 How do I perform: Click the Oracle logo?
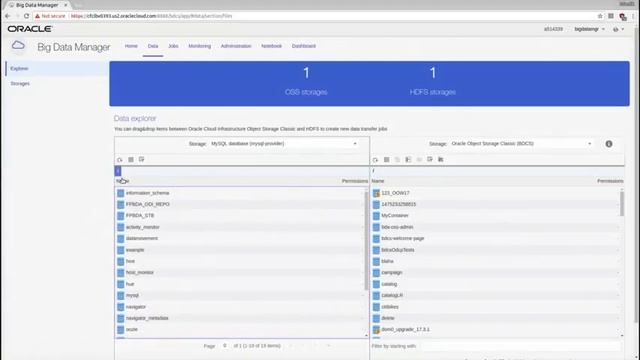(30, 29)
